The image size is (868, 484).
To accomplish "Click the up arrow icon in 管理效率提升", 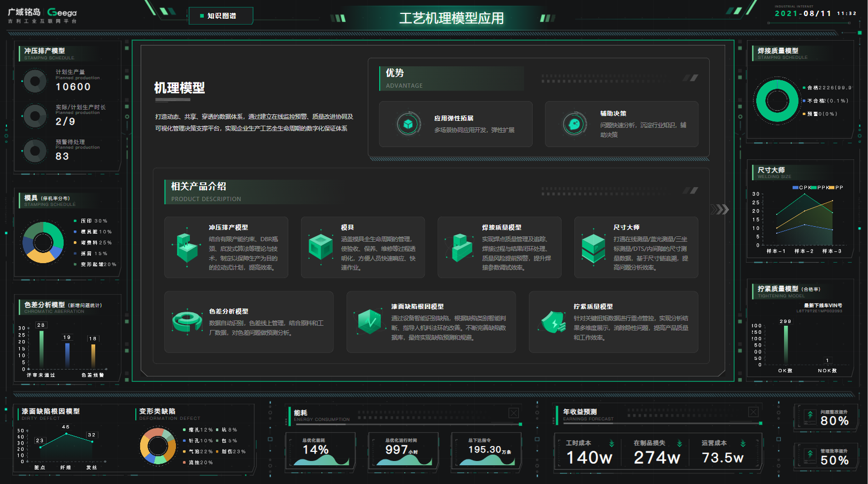I will click(x=810, y=455).
